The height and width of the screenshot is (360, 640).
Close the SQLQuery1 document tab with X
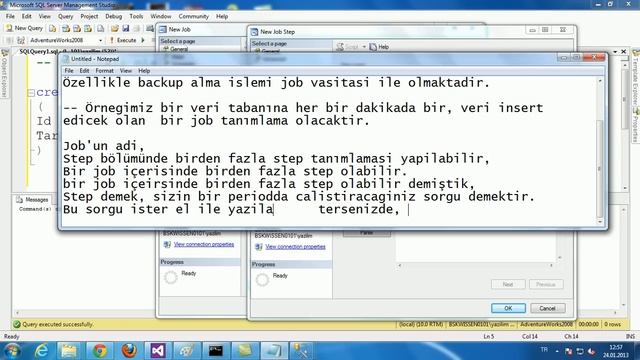tap(624, 51)
